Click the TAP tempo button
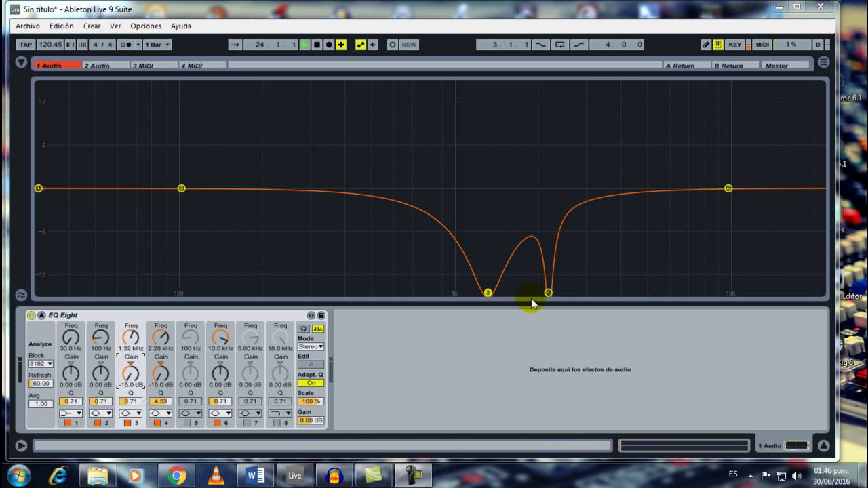This screenshot has height=488, width=868. point(26,45)
